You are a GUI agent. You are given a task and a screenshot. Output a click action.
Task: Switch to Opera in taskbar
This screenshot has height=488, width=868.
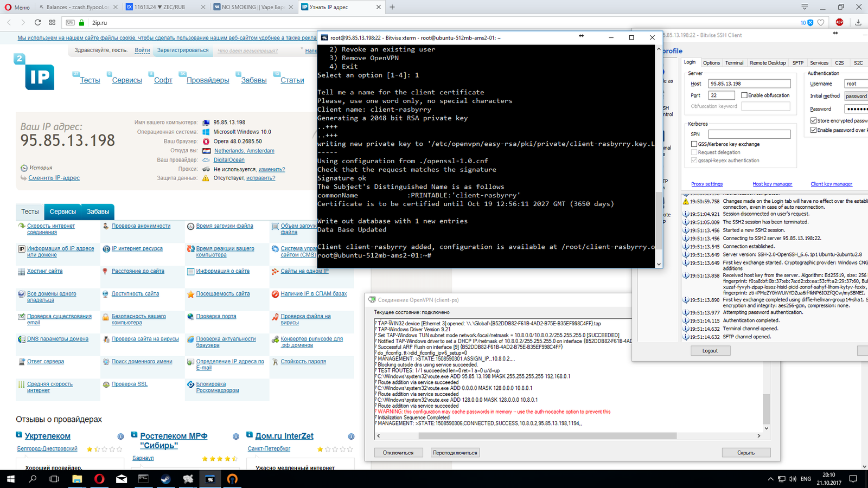point(99,479)
